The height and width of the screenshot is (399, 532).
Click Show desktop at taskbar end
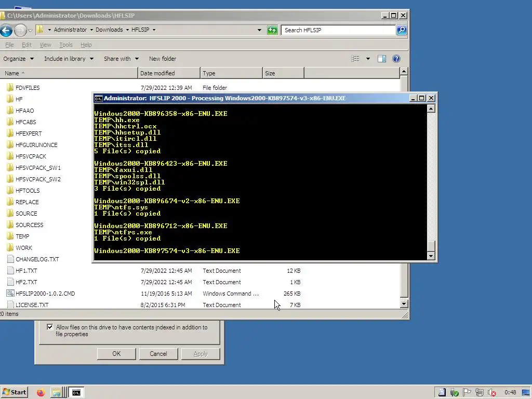coord(526,393)
